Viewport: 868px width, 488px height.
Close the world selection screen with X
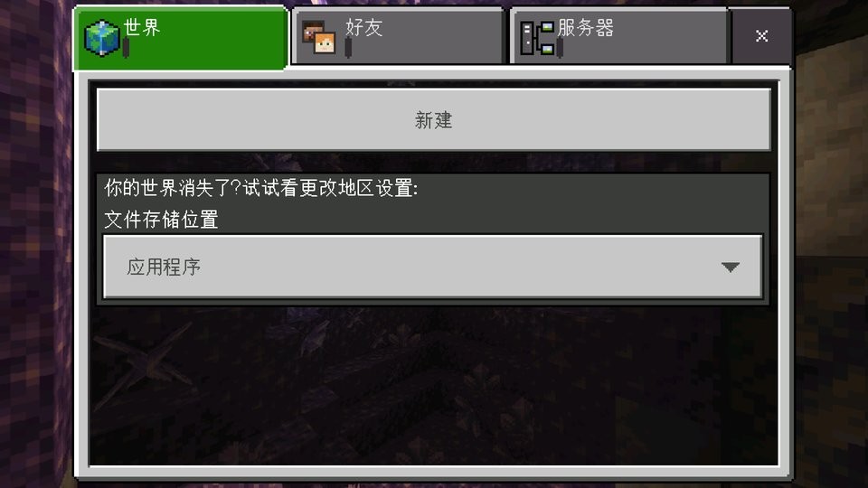pos(761,36)
